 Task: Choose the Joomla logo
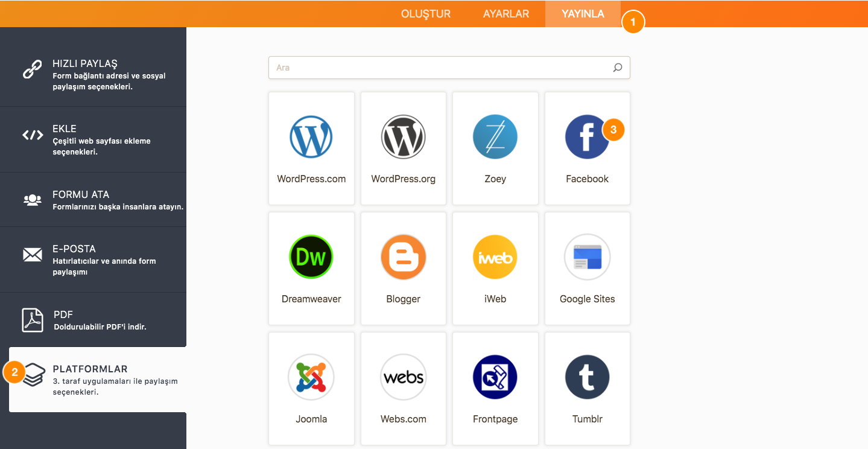point(311,377)
